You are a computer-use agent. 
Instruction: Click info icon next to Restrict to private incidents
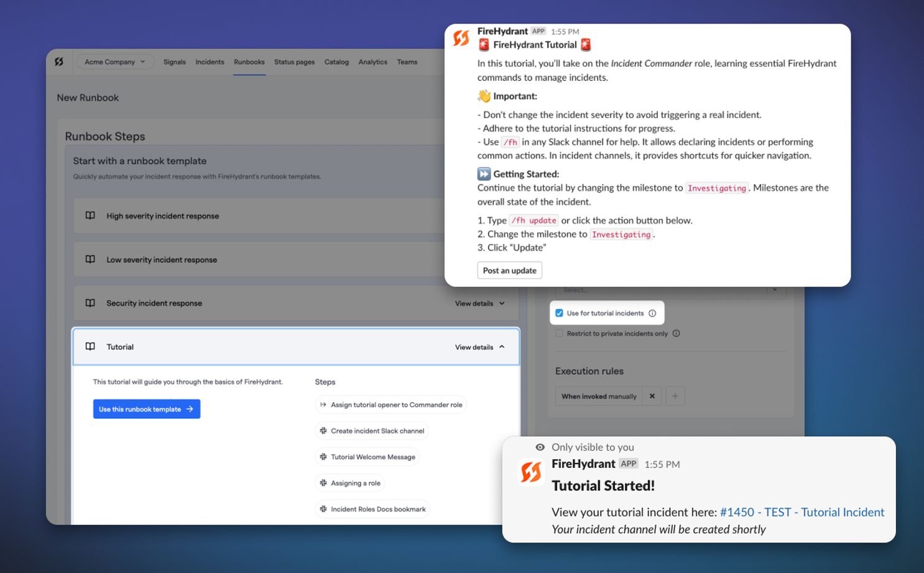tap(677, 334)
